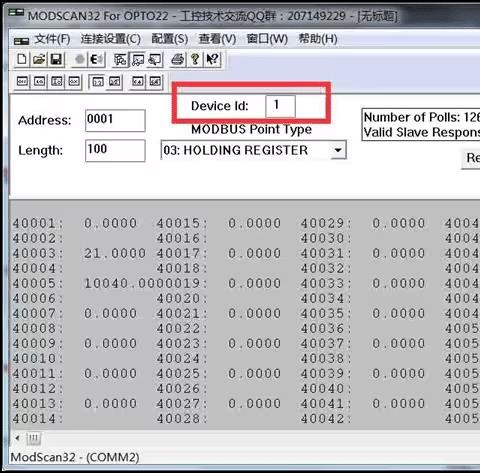480x473 pixels.
Task: Click the Disconnect icon in toolbar
Action: [x=97, y=60]
